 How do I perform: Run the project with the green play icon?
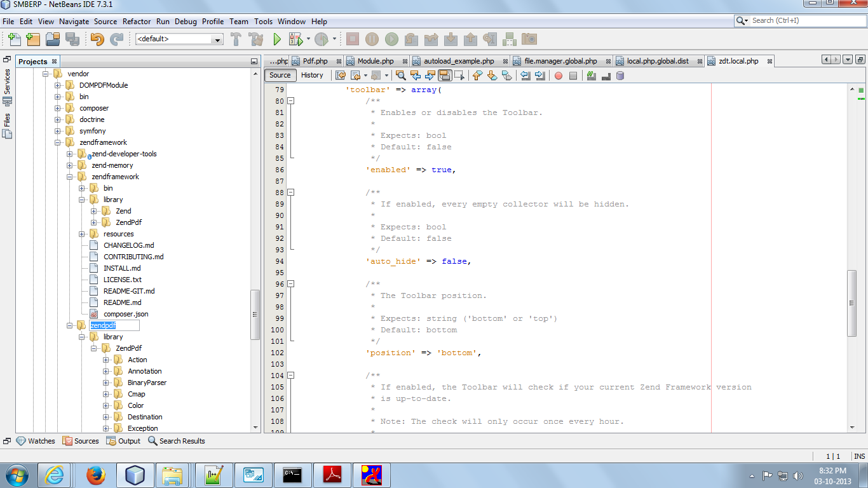tap(277, 39)
